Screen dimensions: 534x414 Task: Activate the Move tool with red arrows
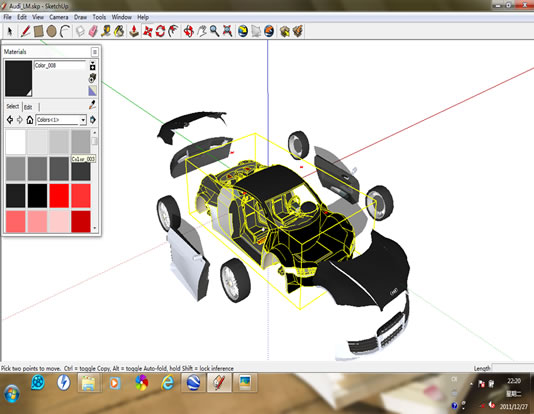(147, 31)
